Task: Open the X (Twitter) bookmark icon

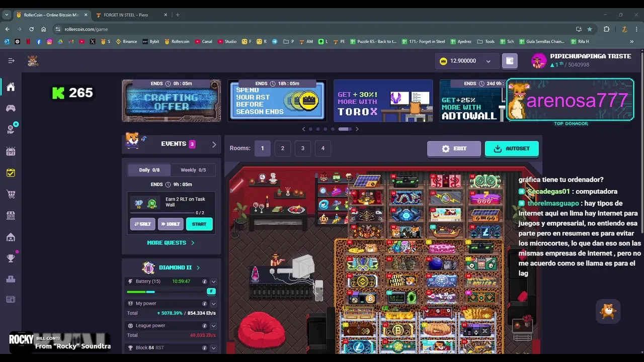Action: pyautogui.click(x=93, y=42)
